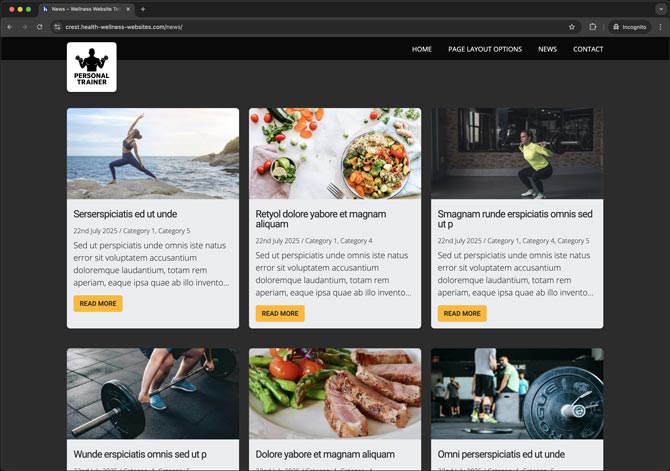Select the News navigation item
This screenshot has width=670, height=471.
point(547,49)
